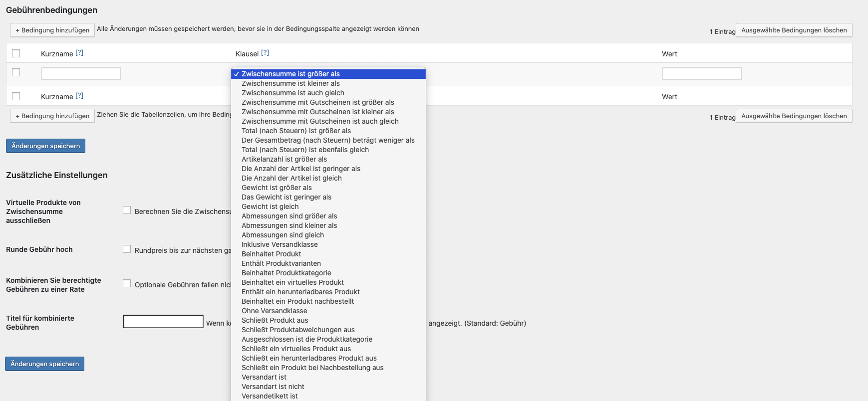Select 'Total (nach Steuern) ist ebenfalls gleich'

tap(328, 150)
